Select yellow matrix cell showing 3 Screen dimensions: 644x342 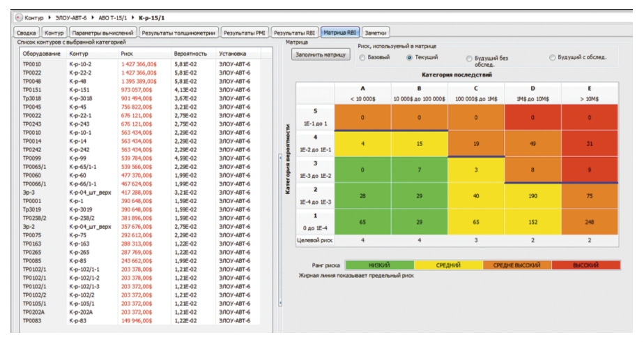click(476, 170)
